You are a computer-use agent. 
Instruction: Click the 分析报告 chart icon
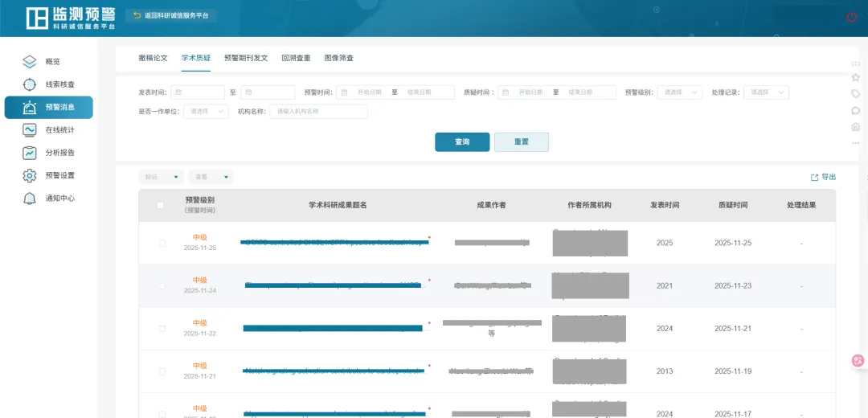(30, 153)
